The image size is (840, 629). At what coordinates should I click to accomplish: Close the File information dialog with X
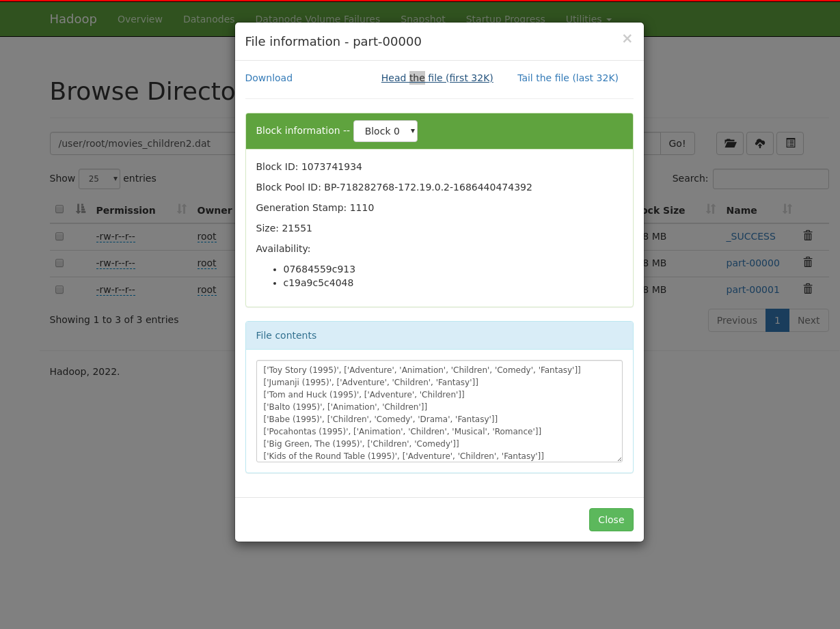(627, 39)
